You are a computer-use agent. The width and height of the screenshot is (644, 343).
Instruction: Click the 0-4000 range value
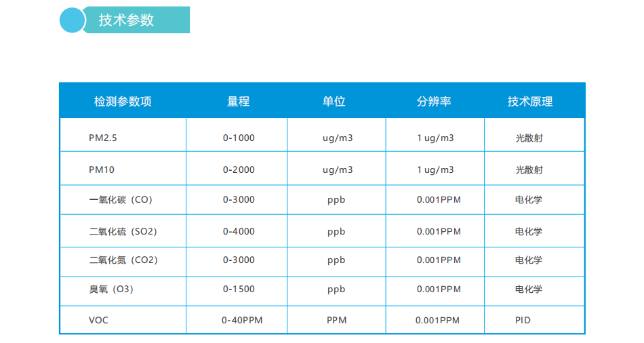point(239,232)
